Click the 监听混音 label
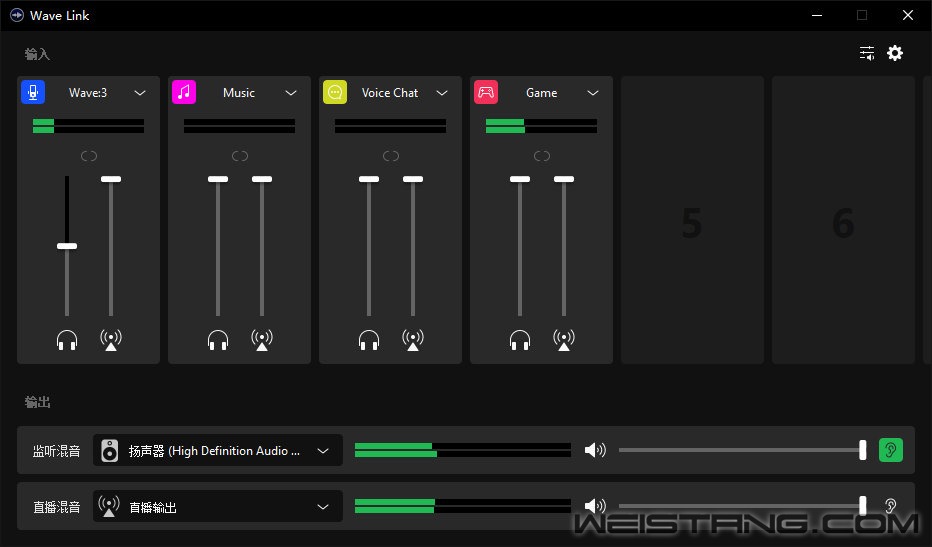The width and height of the screenshot is (932, 547). click(x=56, y=451)
